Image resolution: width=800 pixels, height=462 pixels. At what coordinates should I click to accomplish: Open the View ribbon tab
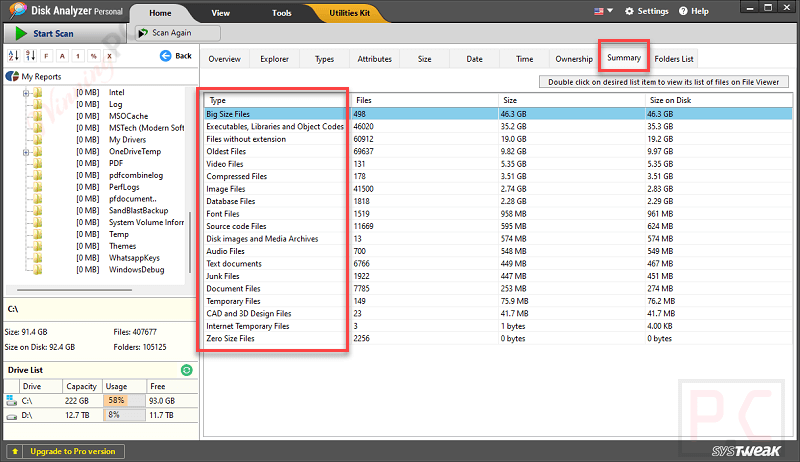pos(220,13)
